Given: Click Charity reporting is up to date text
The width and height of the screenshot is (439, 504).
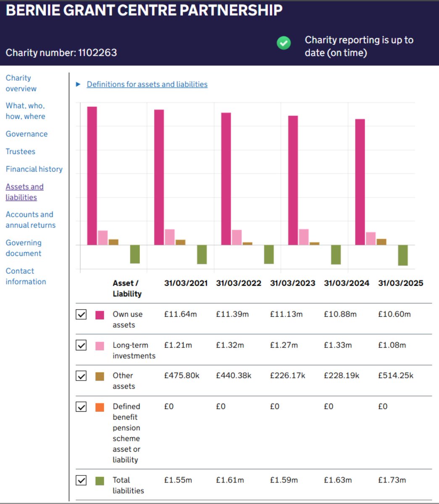Looking at the screenshot, I should click(x=359, y=46).
